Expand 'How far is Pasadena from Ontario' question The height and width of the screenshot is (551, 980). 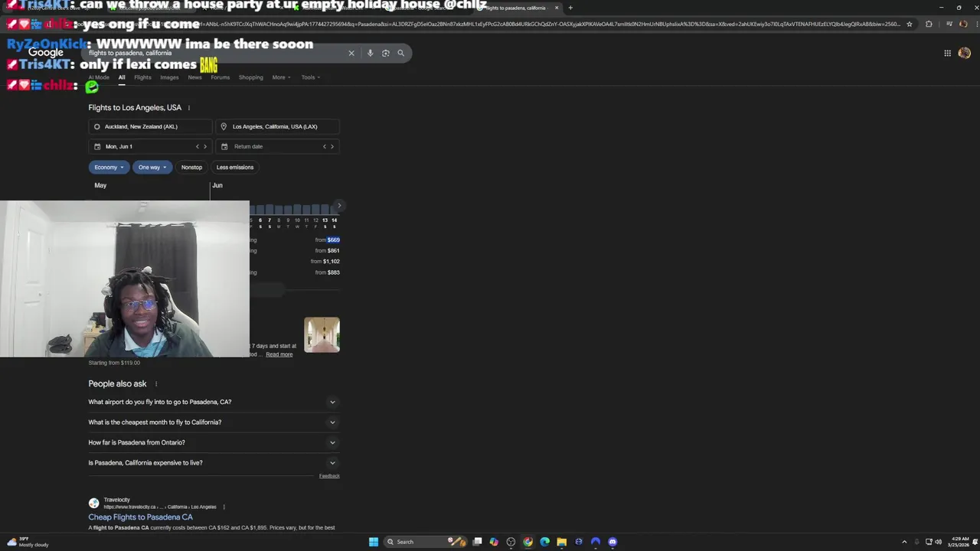point(214,442)
